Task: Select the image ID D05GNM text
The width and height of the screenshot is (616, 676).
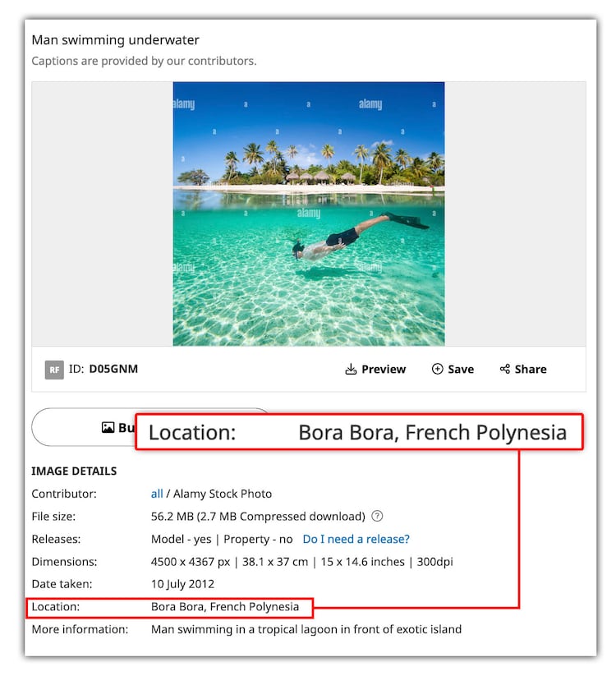Action: click(x=113, y=369)
